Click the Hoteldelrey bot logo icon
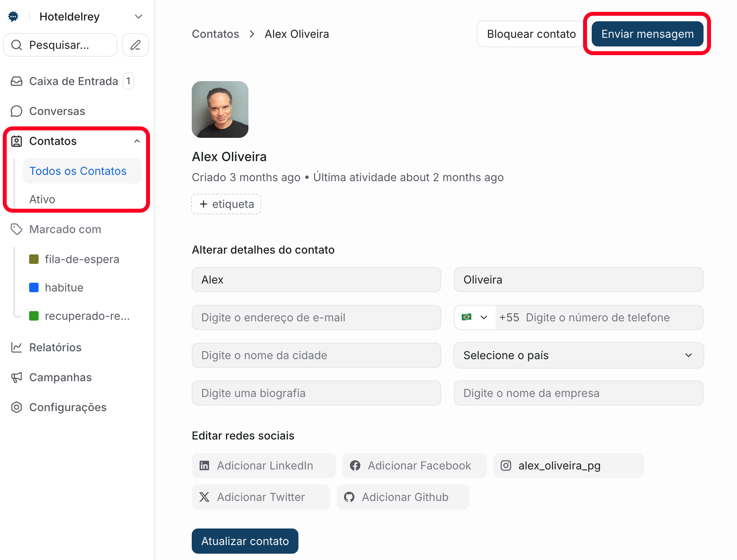Image resolution: width=737 pixels, height=560 pixels. (x=13, y=16)
